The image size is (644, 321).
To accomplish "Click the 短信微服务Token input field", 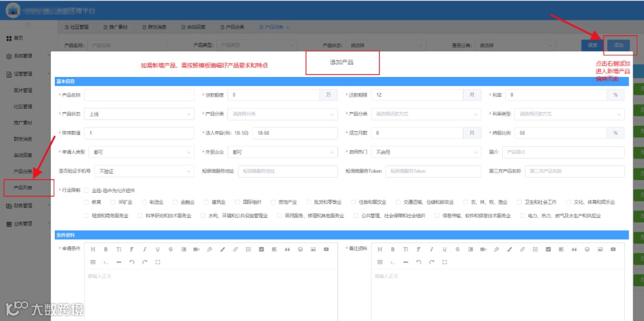I will 433,171.
